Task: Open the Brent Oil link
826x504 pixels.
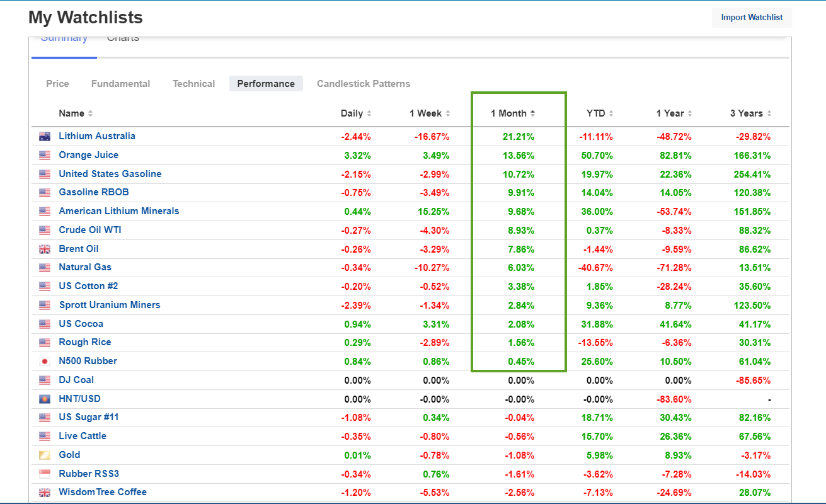Action: (x=79, y=249)
